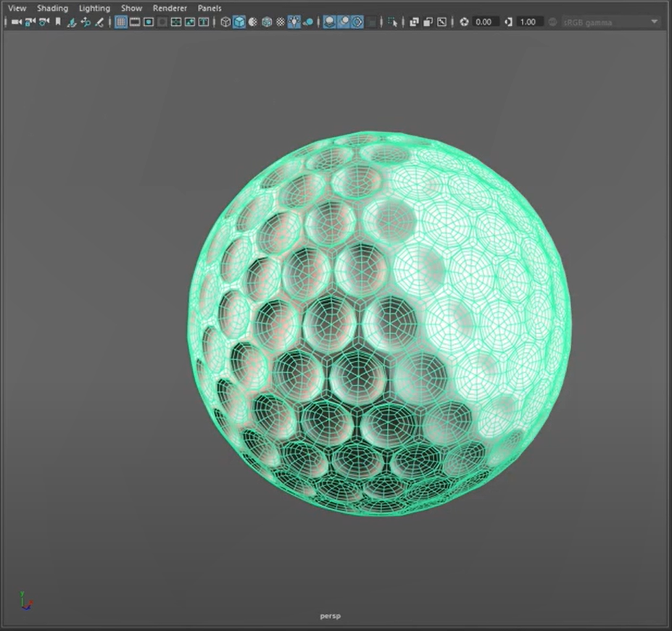
Task: Click the Grease Pencil icon
Action: [x=99, y=22]
